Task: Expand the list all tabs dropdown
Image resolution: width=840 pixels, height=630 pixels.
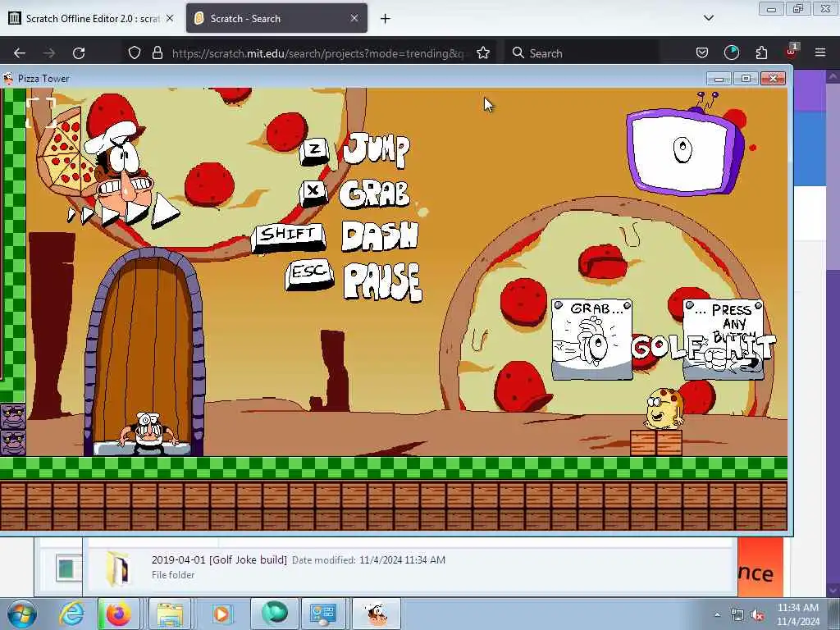Action: pyautogui.click(x=708, y=18)
